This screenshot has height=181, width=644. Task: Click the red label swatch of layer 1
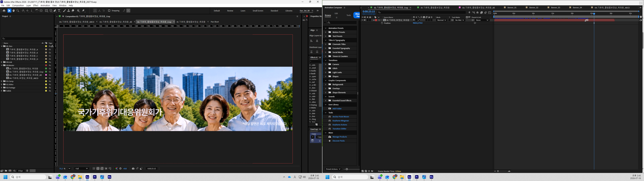point(376,20)
